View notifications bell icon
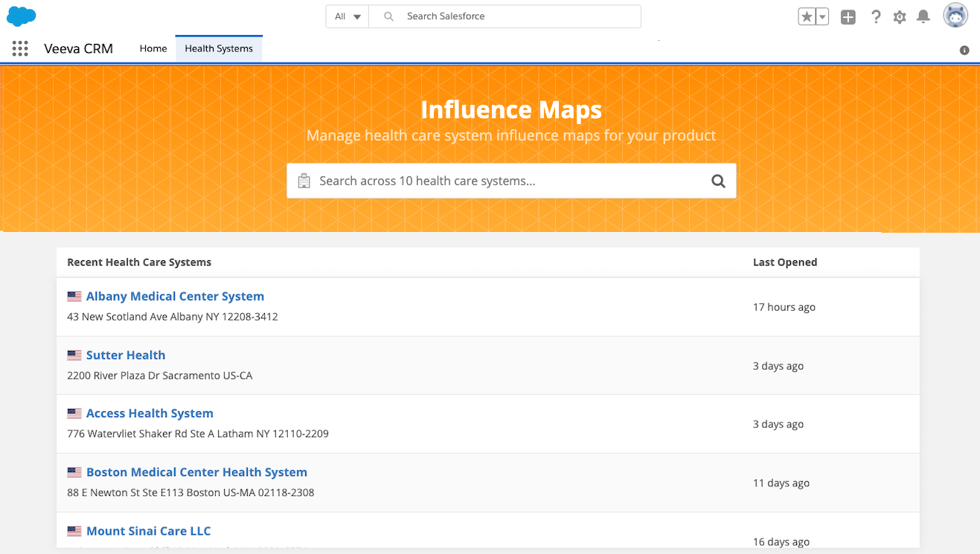 click(x=923, y=17)
